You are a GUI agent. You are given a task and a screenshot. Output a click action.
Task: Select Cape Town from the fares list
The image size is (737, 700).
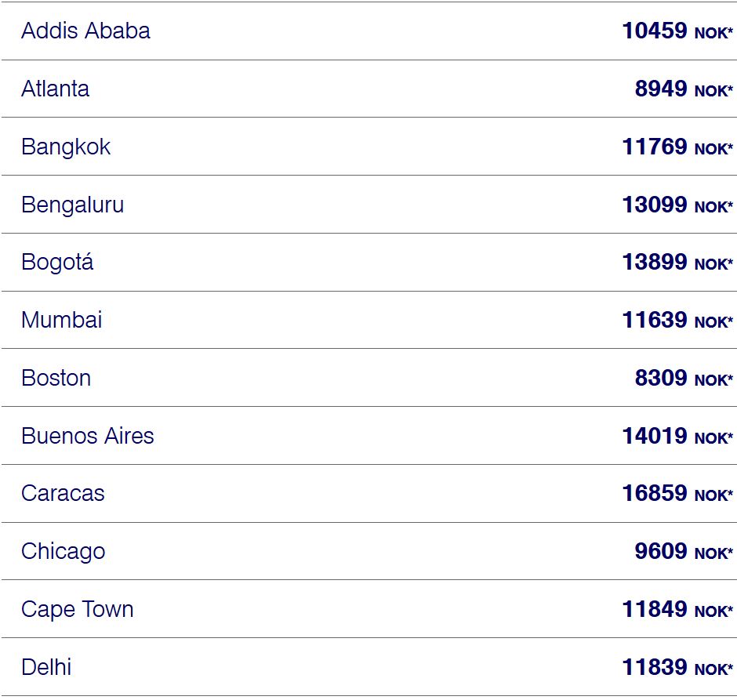point(78,609)
